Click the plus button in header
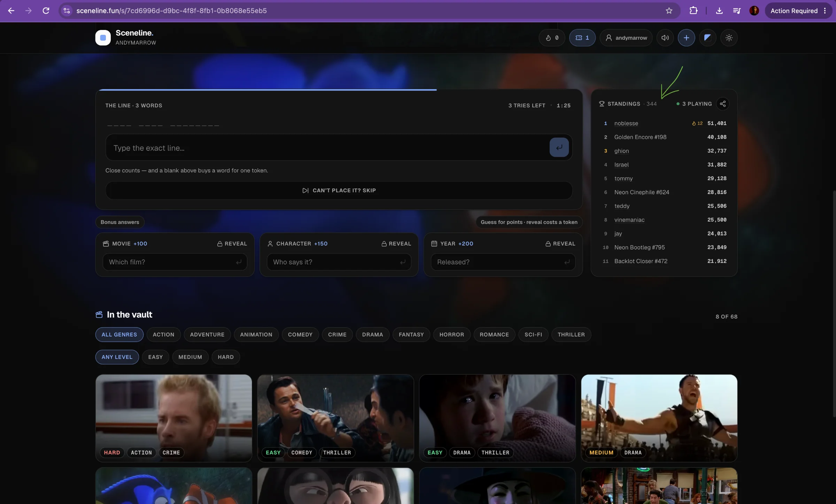Image resolution: width=836 pixels, height=504 pixels. tap(686, 38)
